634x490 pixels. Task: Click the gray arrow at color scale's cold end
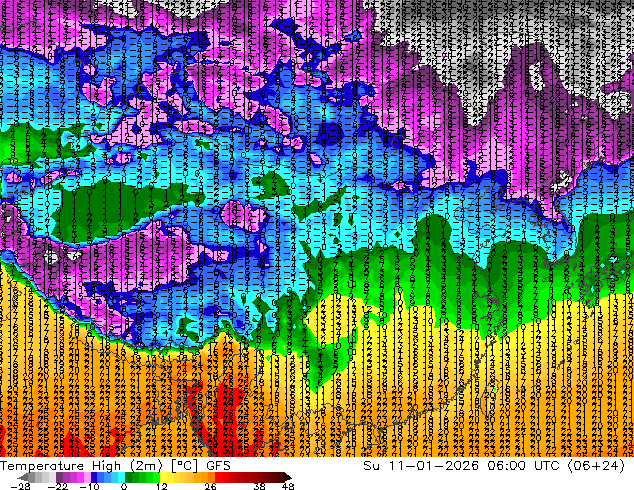coord(22,477)
